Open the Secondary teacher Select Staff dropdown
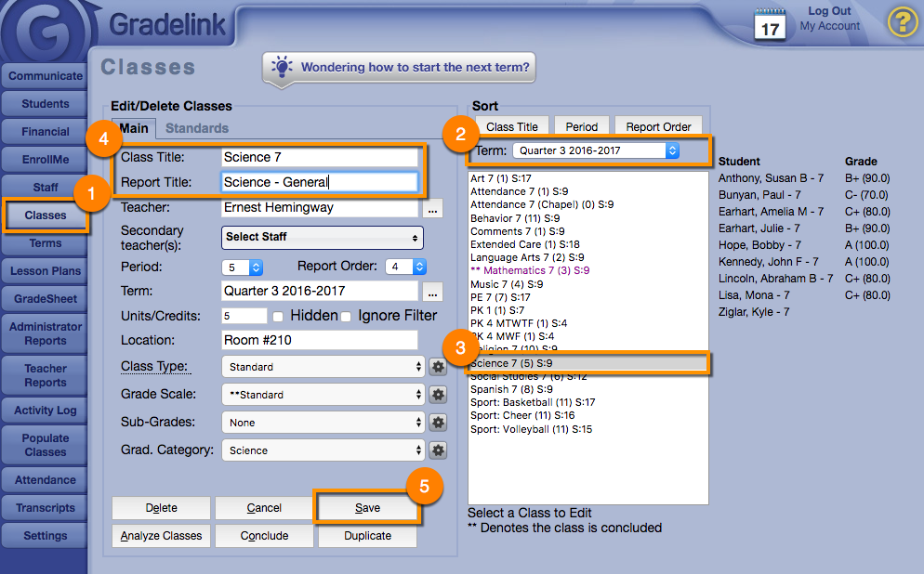The height and width of the screenshot is (574, 924). pos(323,237)
